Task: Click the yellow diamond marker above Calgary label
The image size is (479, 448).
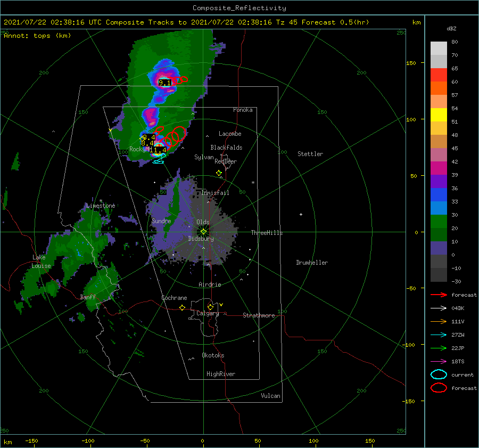Action: 210,307
